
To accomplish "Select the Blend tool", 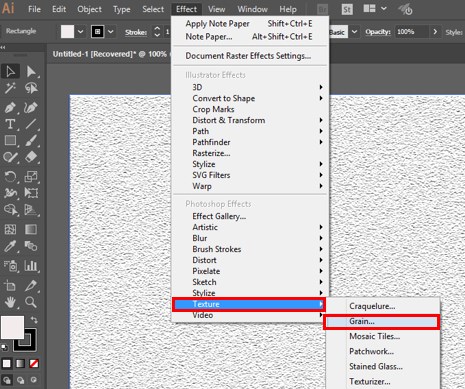I will (x=31, y=246).
